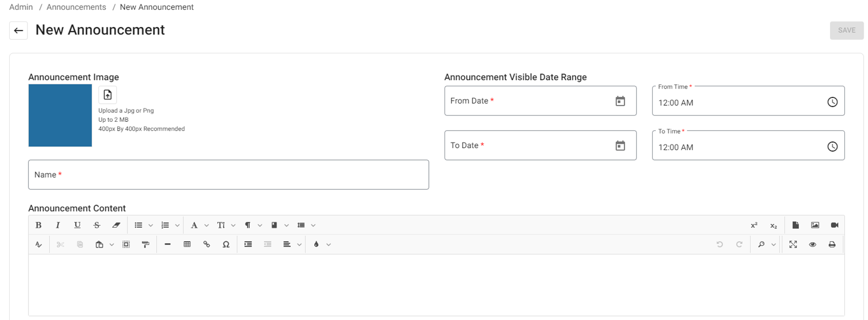Image resolution: width=868 pixels, height=320 pixels.
Task: Open the text alignment dropdown arrow
Action: pyautogui.click(x=299, y=245)
